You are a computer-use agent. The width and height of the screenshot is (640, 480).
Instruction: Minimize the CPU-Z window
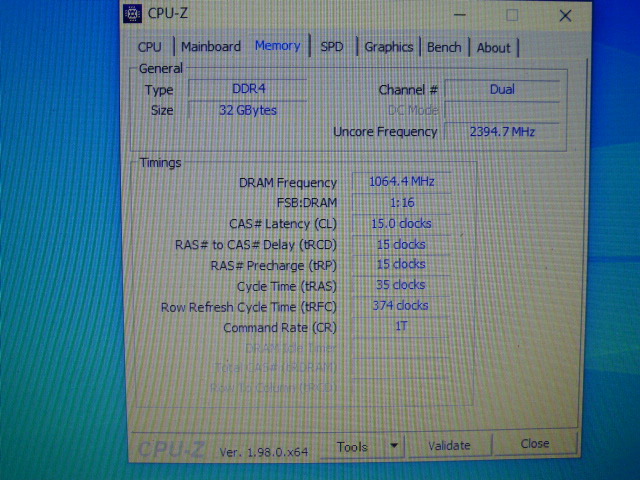[x=460, y=15]
